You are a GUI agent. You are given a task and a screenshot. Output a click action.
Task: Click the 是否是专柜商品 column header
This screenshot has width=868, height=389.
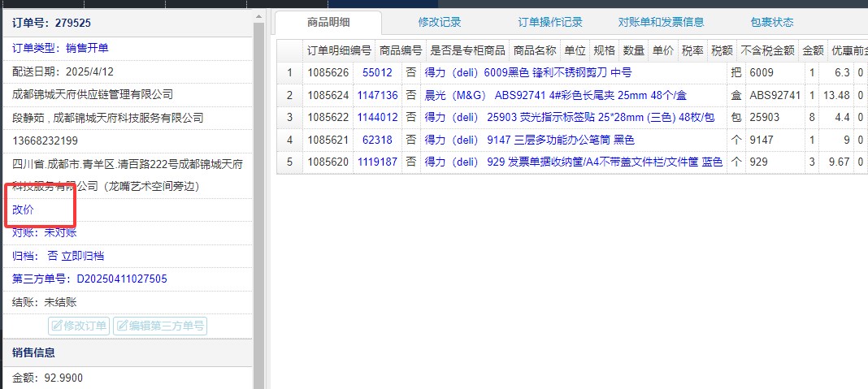click(468, 51)
